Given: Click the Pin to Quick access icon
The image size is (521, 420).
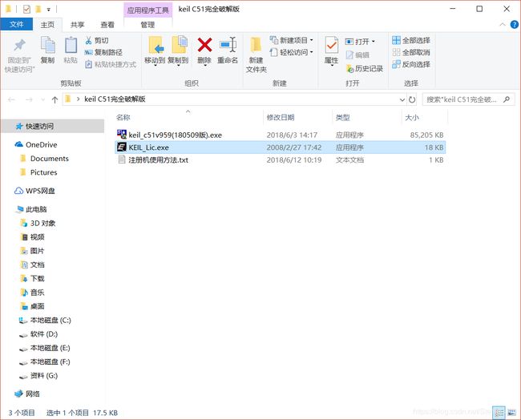Looking at the screenshot, I should (19, 46).
